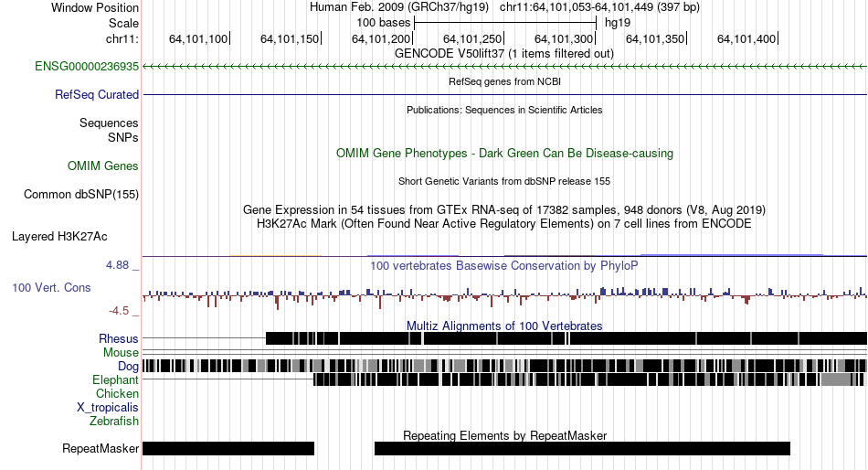Viewport: 868px width, 470px height.
Task: Click the 64,101,100 ruler position
Action: 198,38
